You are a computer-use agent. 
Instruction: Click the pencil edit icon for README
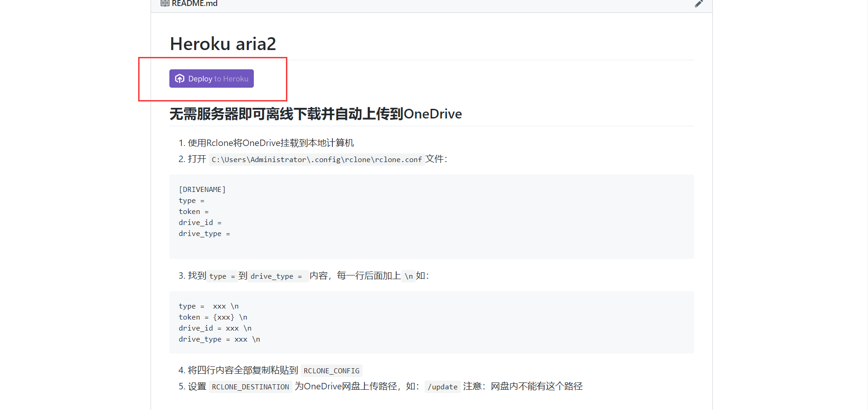(x=699, y=4)
